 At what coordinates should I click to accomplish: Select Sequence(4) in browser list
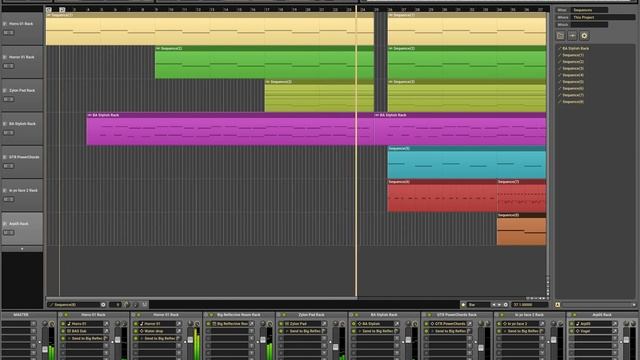coord(573,75)
